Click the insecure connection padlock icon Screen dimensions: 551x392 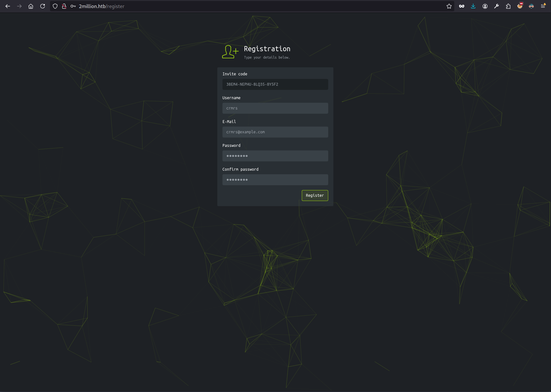pos(64,6)
